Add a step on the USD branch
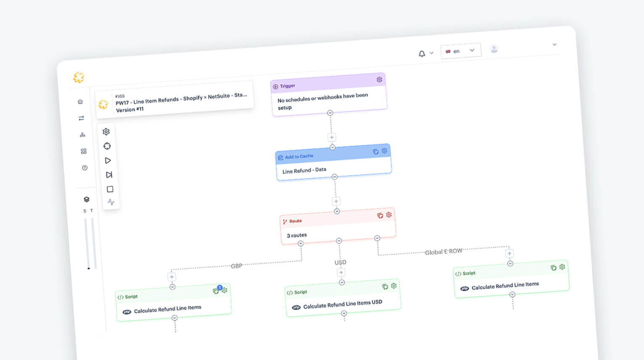The width and height of the screenshot is (644, 360). tap(341, 272)
